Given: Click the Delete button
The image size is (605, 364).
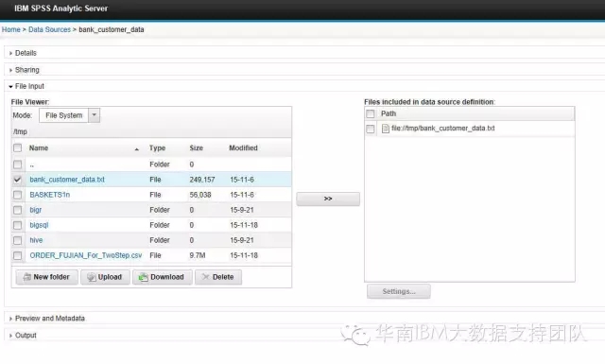Looking at the screenshot, I should [x=218, y=277].
